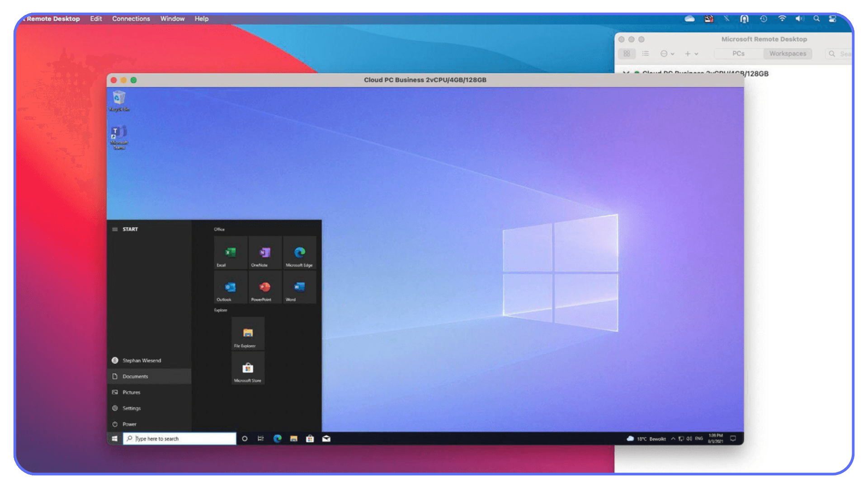Screen dimensions: 868x488
Task: Open the PowerPoint tile in Start menu
Action: click(x=265, y=287)
